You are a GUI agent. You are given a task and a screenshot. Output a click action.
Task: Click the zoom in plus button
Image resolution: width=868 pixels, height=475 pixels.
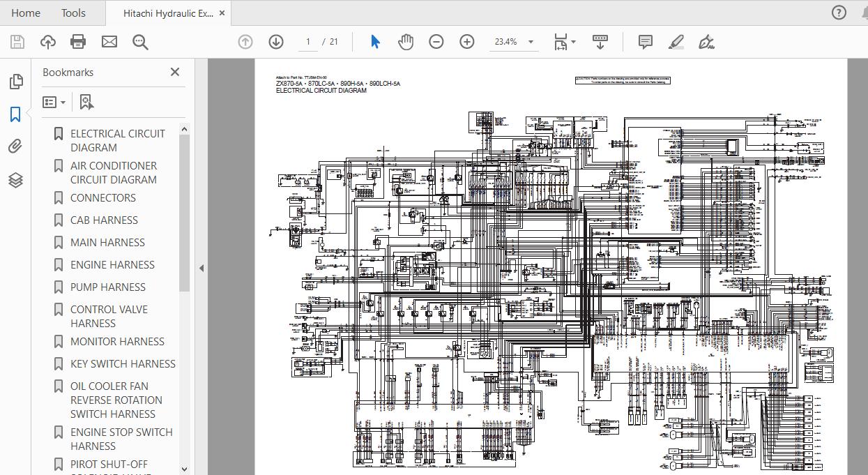click(x=467, y=42)
